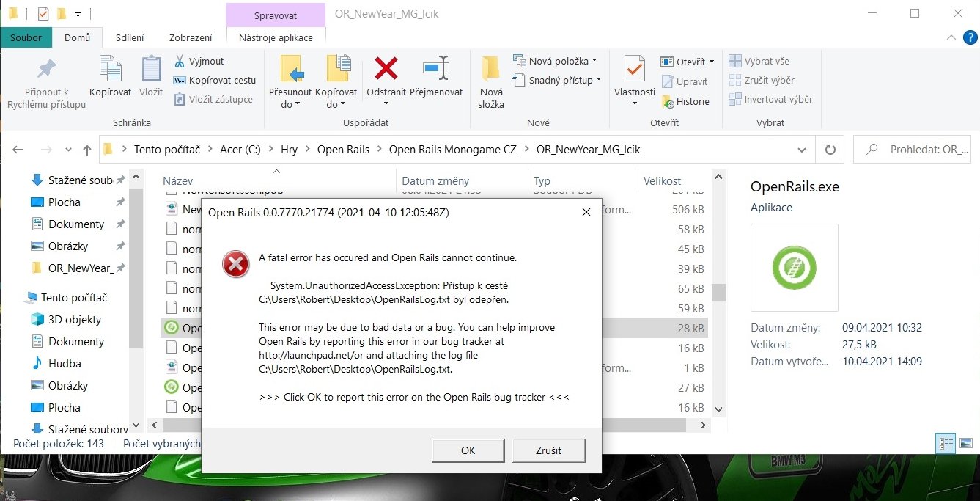Expand the Nová položka dropdown
The image size is (980, 501).
[x=555, y=61]
